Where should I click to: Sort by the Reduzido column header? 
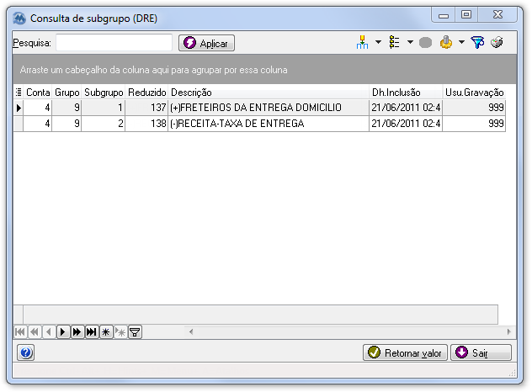pyautogui.click(x=147, y=93)
